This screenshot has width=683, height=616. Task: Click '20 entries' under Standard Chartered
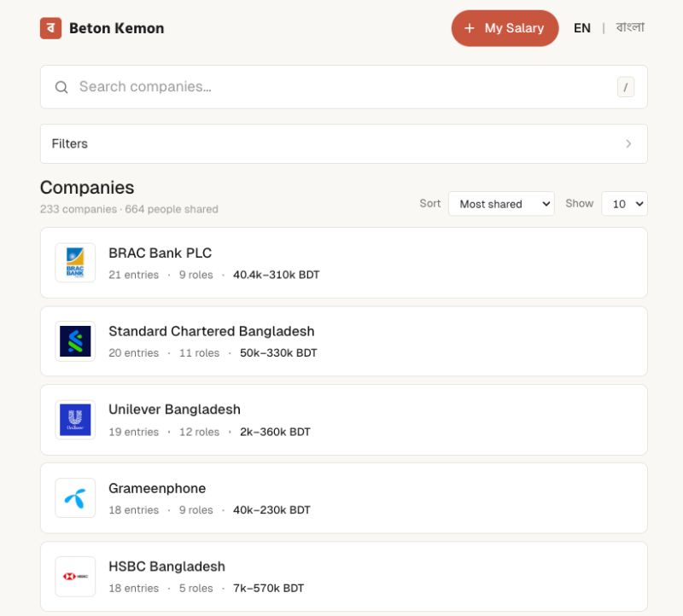[134, 353]
